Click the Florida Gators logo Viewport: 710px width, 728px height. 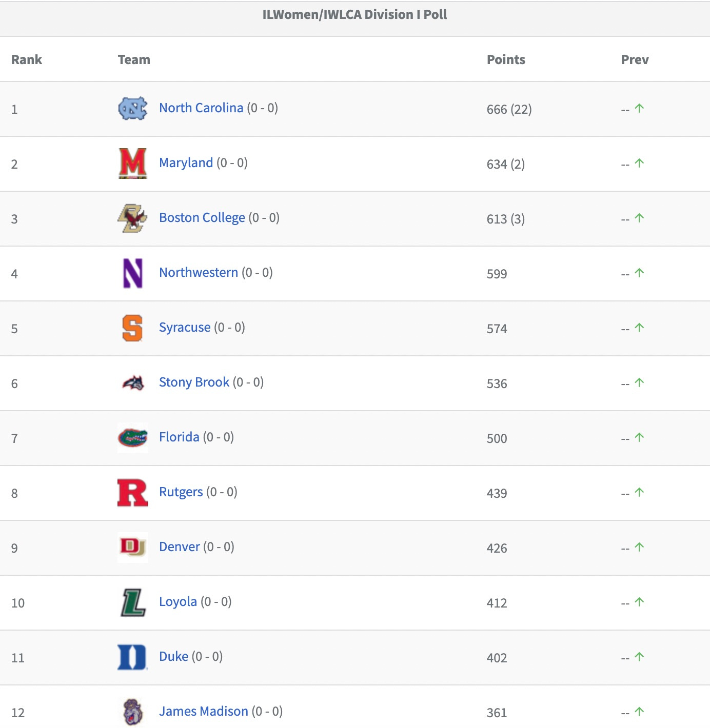pyautogui.click(x=133, y=438)
